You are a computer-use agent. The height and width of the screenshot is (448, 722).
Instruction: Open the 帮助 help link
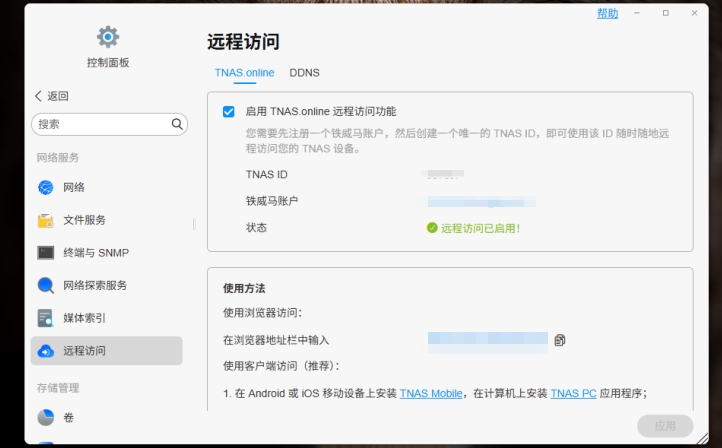(607, 14)
